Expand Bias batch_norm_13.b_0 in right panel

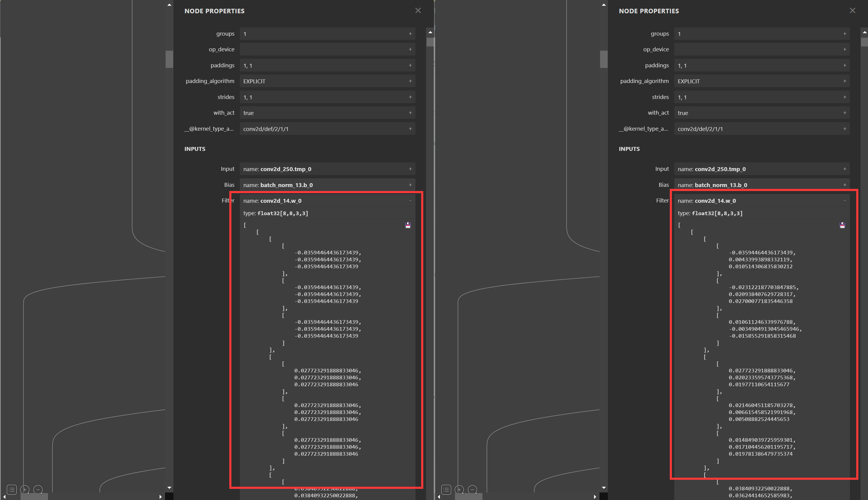coord(844,185)
